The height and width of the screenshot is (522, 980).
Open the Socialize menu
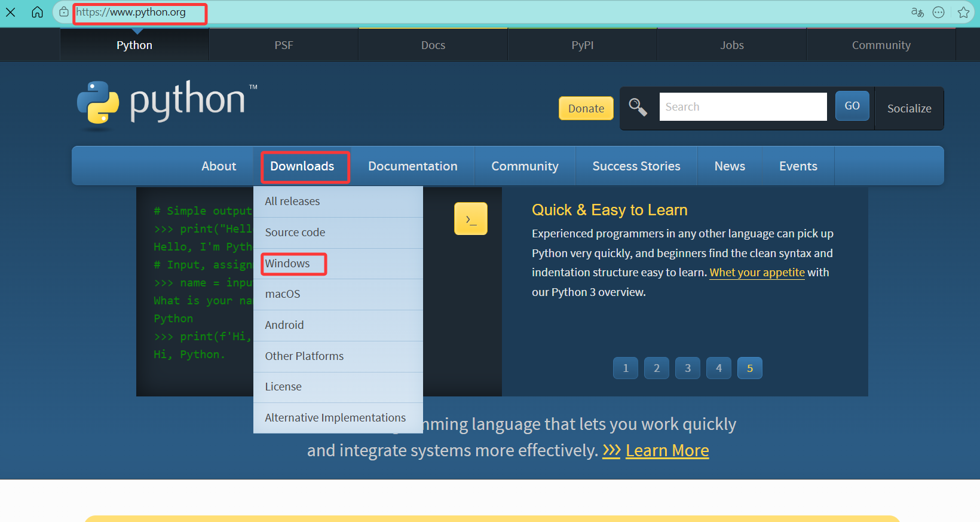coord(909,108)
